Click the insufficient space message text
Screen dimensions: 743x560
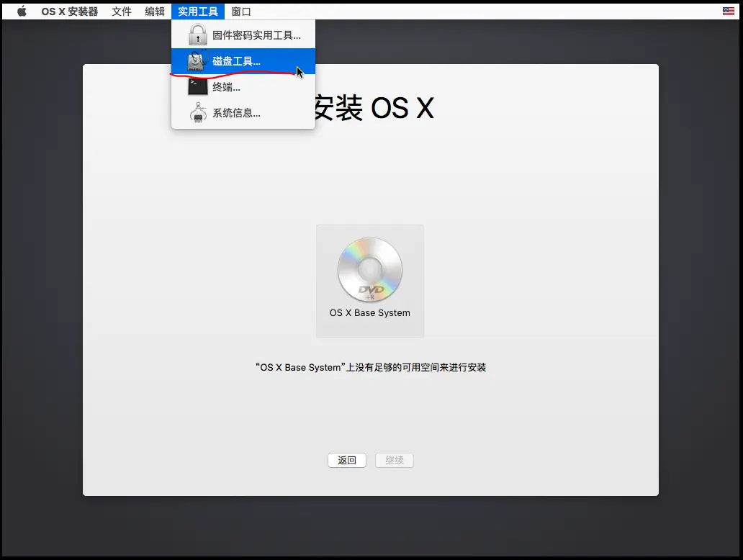point(371,367)
